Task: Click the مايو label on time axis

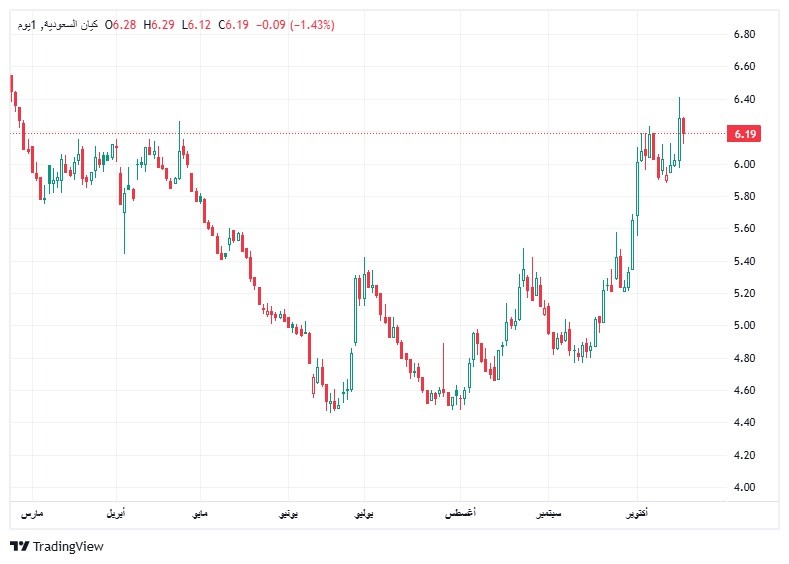Action: point(201,513)
